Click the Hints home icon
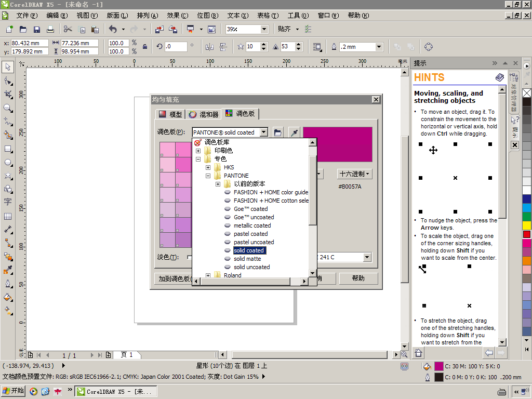The width and height of the screenshot is (532, 399). (x=418, y=353)
